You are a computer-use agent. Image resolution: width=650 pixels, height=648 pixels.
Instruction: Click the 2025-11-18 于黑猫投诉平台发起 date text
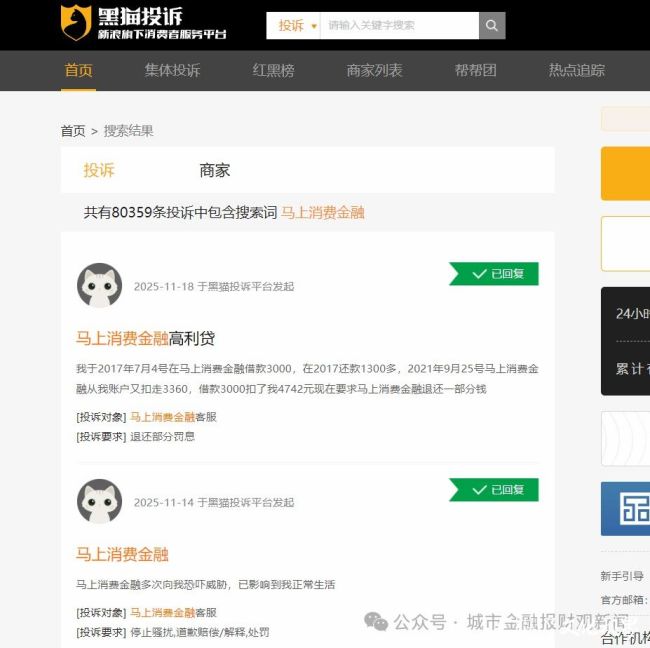coord(214,286)
